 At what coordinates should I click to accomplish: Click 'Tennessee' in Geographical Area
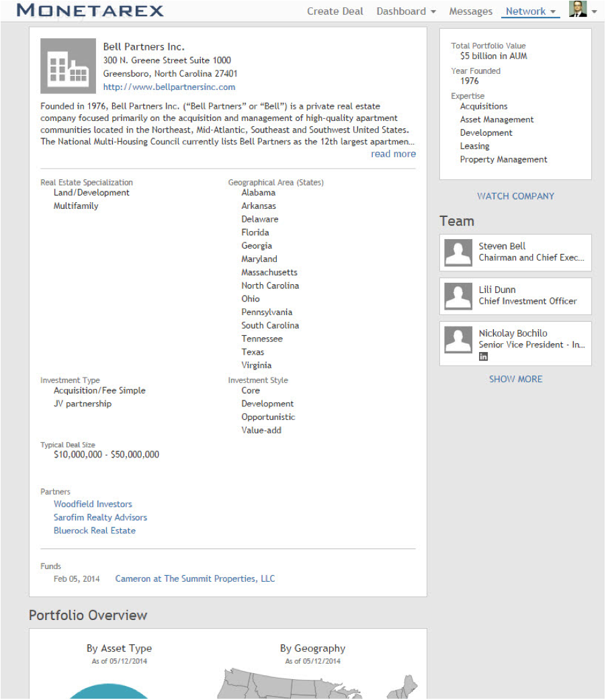pyautogui.click(x=262, y=339)
